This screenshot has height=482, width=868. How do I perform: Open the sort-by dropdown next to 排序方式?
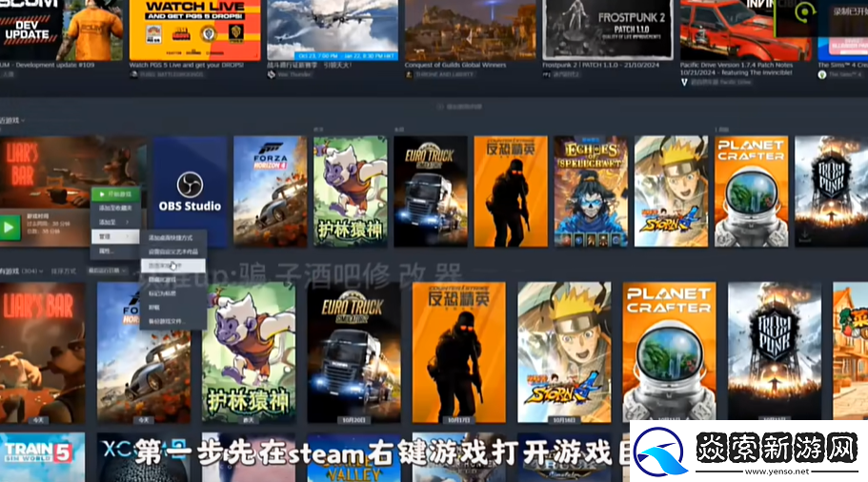[105, 271]
